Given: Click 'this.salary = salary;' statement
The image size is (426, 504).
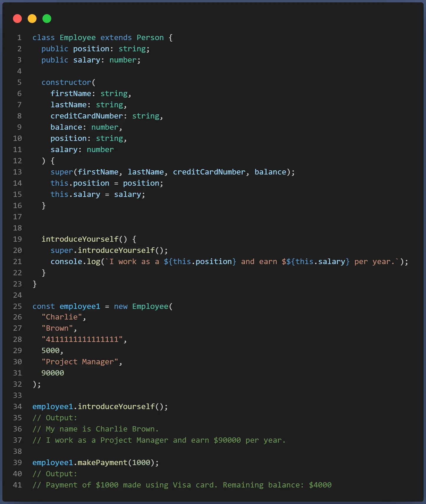Looking at the screenshot, I should (98, 195).
